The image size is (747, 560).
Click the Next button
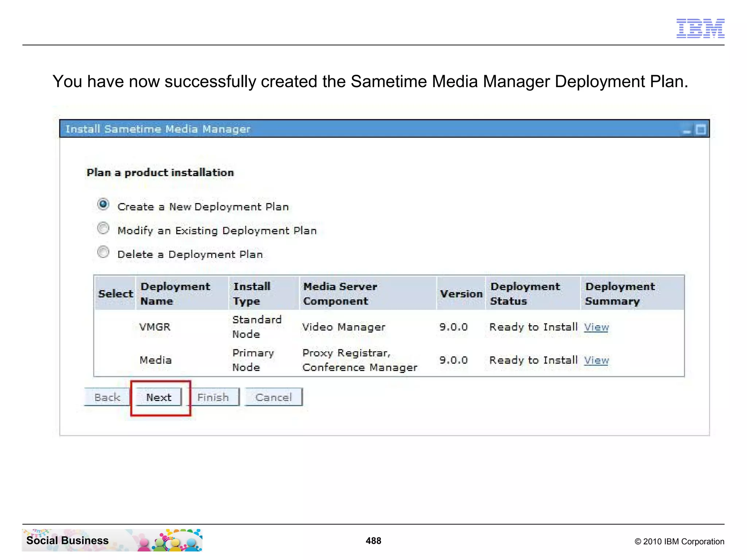[x=159, y=397]
